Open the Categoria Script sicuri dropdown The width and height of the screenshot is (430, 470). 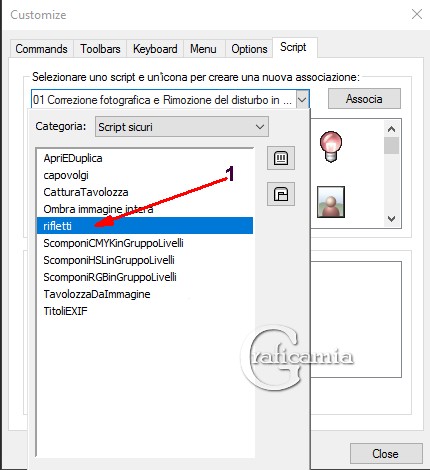coord(182,127)
